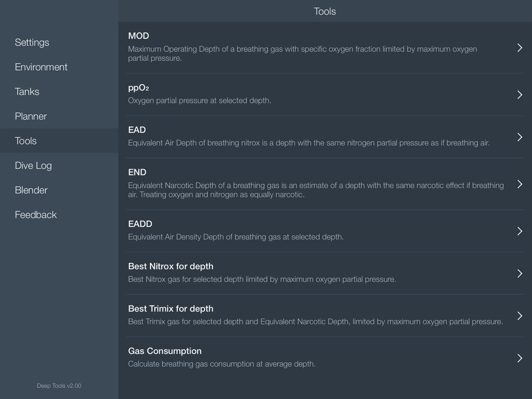Tap the EADD row's right arrow
This screenshot has height=399, width=532.
coord(520,231)
